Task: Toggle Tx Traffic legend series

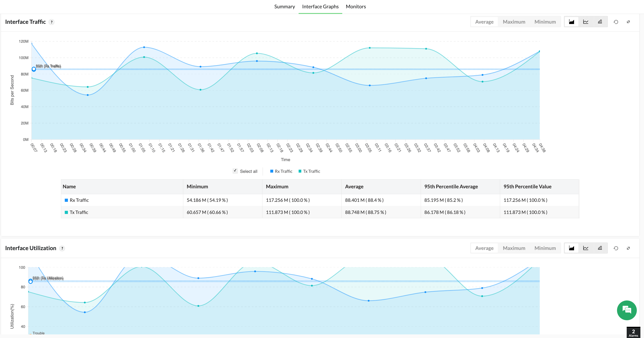Action: [x=309, y=171]
